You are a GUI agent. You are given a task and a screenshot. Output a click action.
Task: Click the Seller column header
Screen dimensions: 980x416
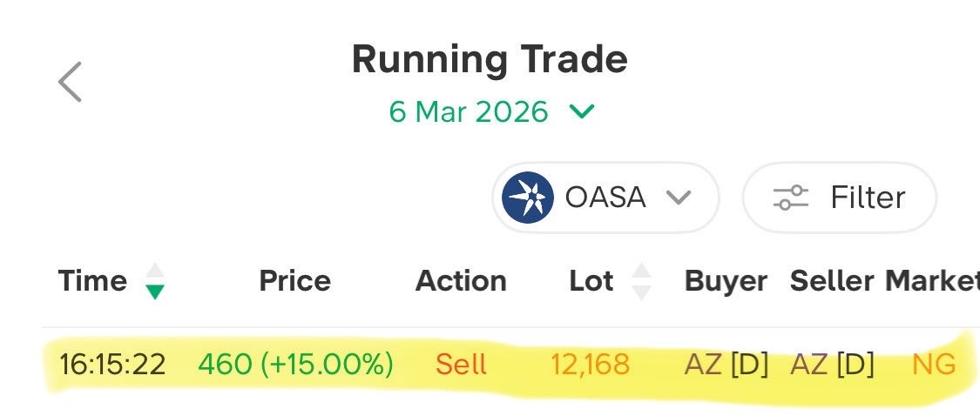832,281
